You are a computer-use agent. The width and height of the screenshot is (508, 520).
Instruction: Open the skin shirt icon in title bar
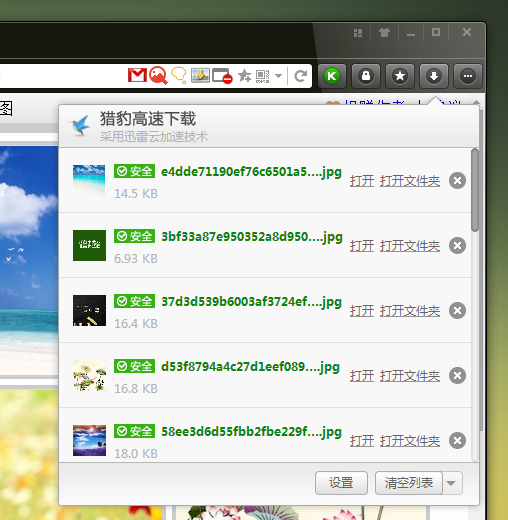[384, 33]
